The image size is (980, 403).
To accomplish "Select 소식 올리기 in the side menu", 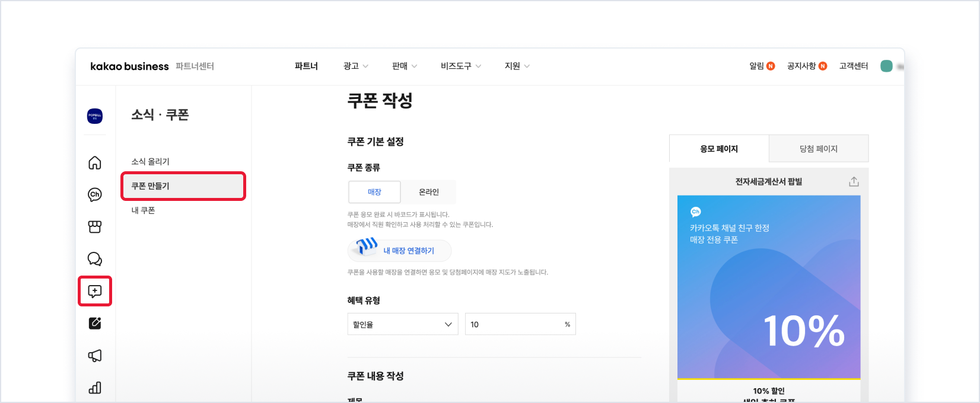I will 150,161.
